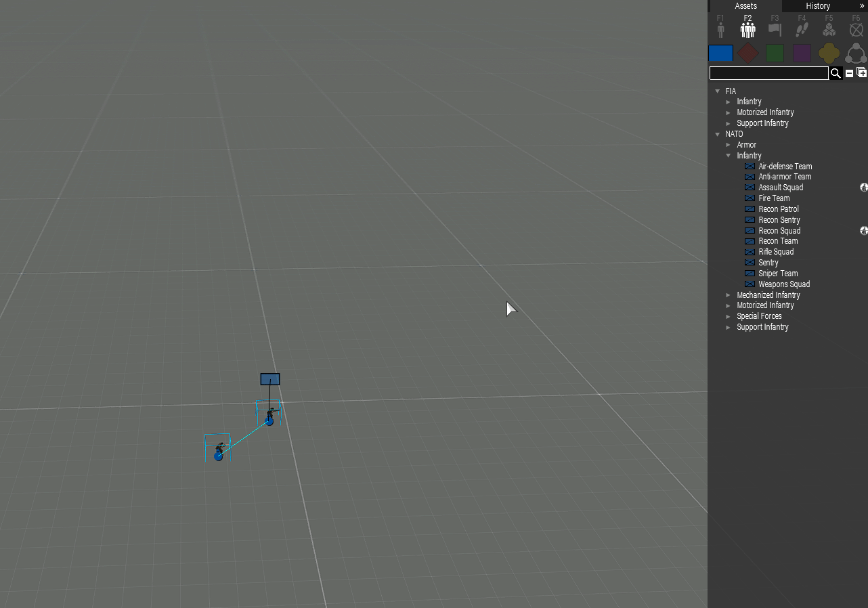Select the F1 Objects mode icon
Image resolution: width=868 pixels, height=608 pixels.
[x=720, y=28]
